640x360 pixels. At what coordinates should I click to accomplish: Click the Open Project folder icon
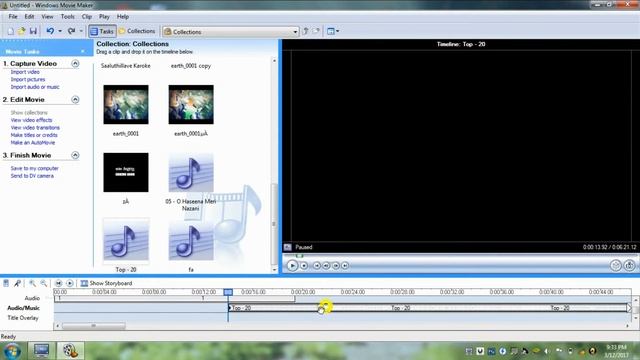(x=22, y=31)
